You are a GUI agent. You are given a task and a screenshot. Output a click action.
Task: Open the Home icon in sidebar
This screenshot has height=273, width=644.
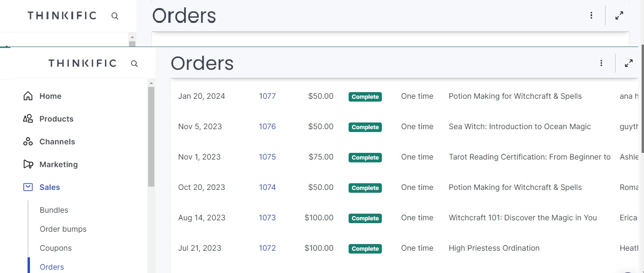pyautogui.click(x=28, y=96)
